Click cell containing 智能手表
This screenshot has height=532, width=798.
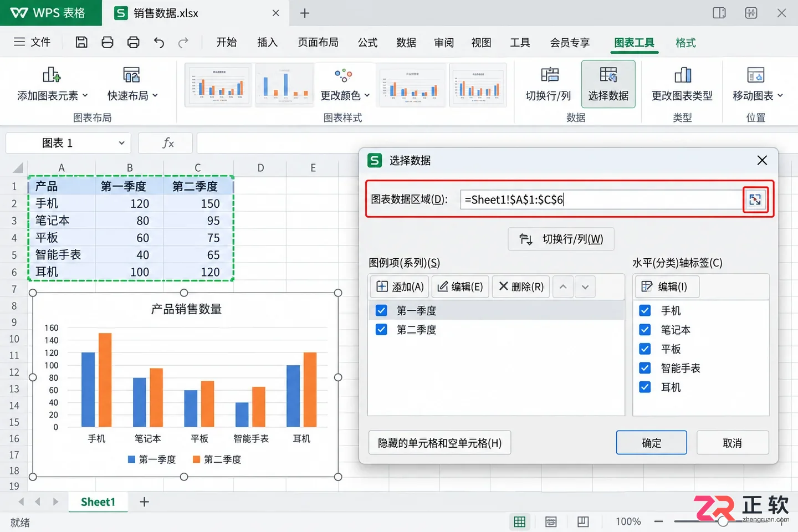point(62,255)
